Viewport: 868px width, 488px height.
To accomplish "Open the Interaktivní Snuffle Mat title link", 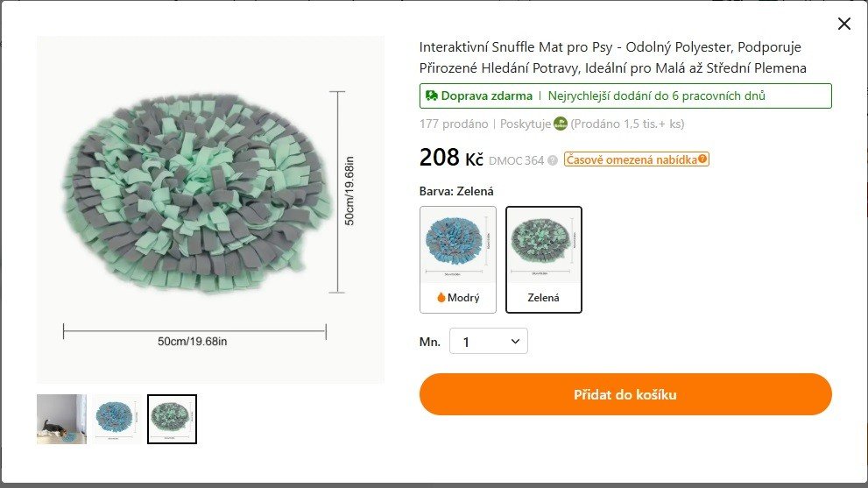I will [x=612, y=57].
